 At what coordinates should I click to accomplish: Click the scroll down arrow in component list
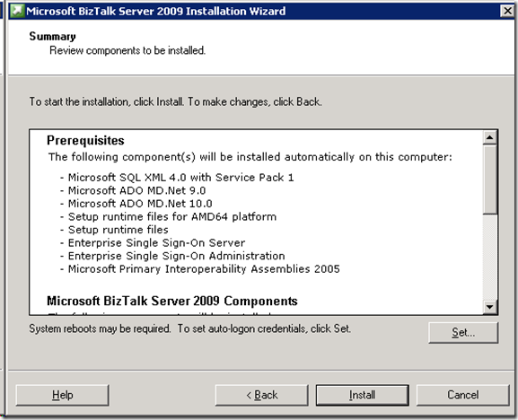tap(489, 307)
